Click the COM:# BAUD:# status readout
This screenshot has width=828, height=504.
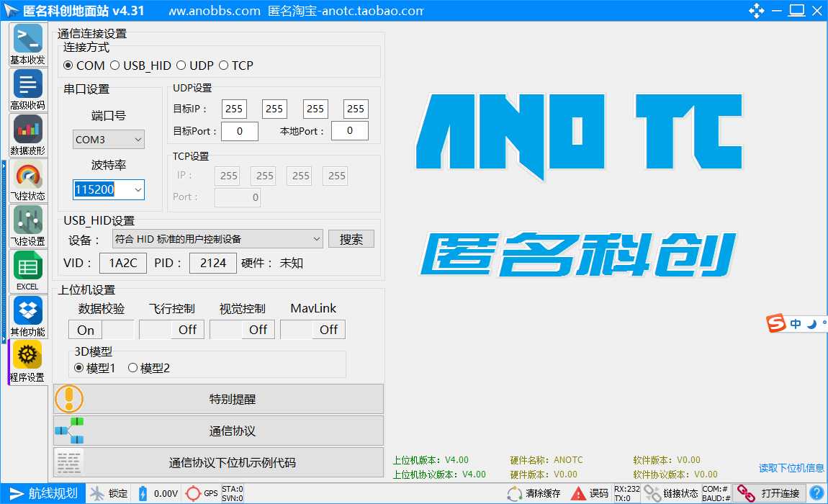coord(716,493)
